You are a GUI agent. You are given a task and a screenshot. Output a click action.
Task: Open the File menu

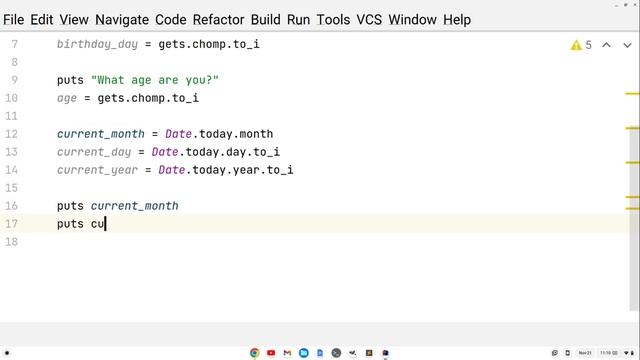tap(13, 20)
